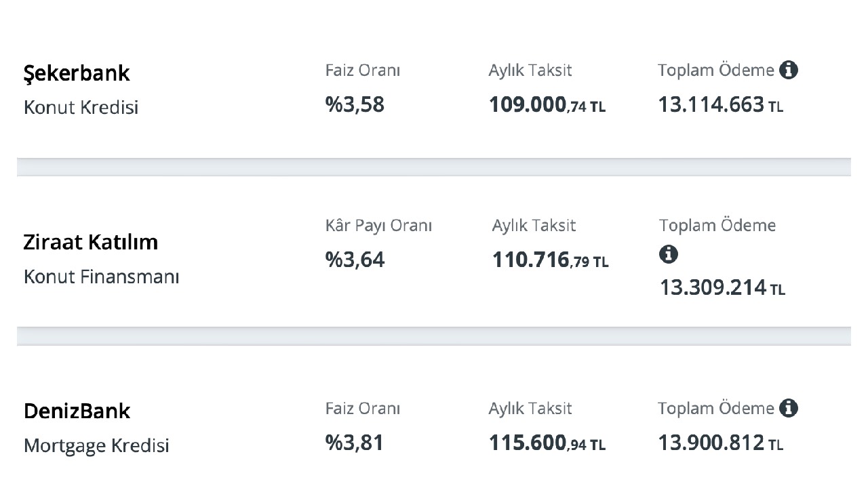Select the %3,58 interest rate value
This screenshot has width=868, height=488.
tap(355, 105)
